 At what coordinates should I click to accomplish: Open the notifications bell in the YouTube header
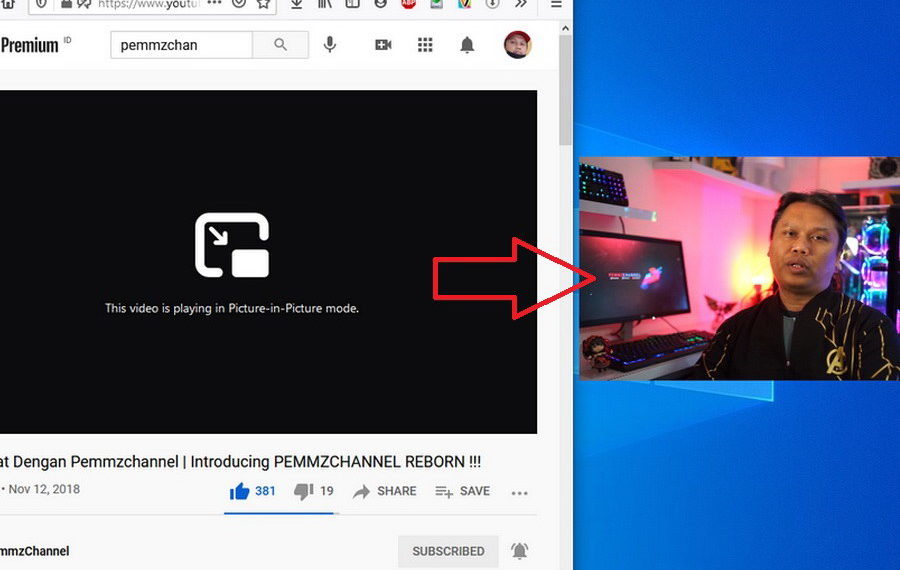click(x=467, y=45)
